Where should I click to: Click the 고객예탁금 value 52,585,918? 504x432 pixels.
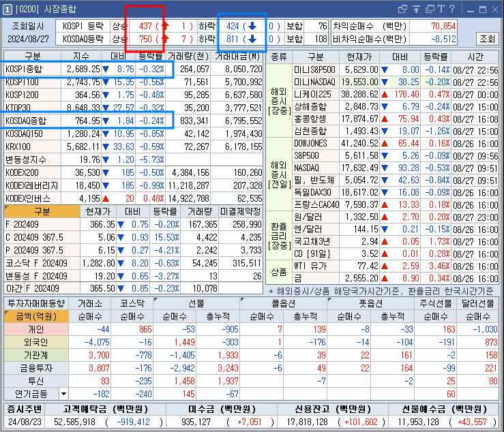[74, 422]
